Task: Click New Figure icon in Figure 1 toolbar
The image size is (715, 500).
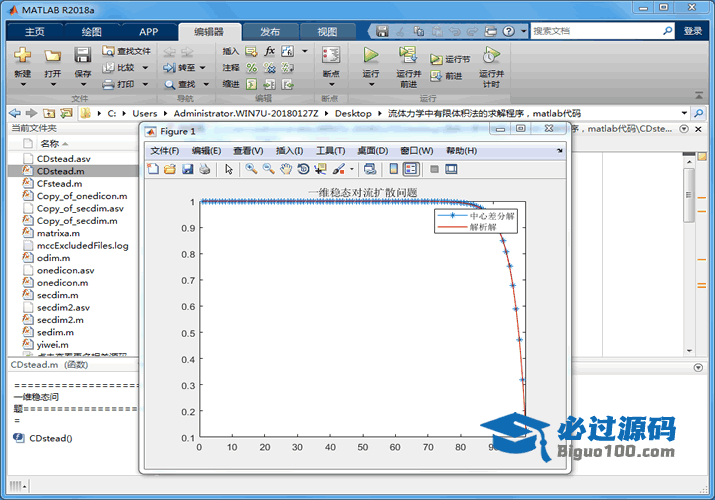Action: [153, 169]
